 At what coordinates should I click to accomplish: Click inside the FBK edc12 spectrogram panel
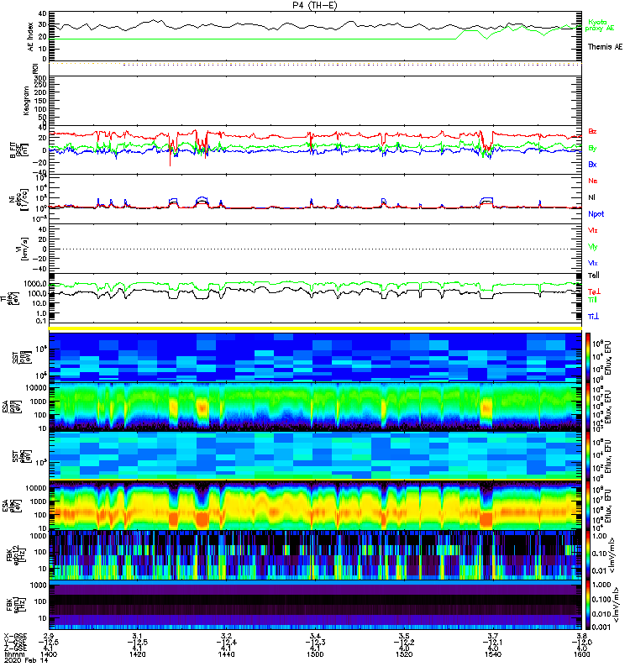[315, 555]
